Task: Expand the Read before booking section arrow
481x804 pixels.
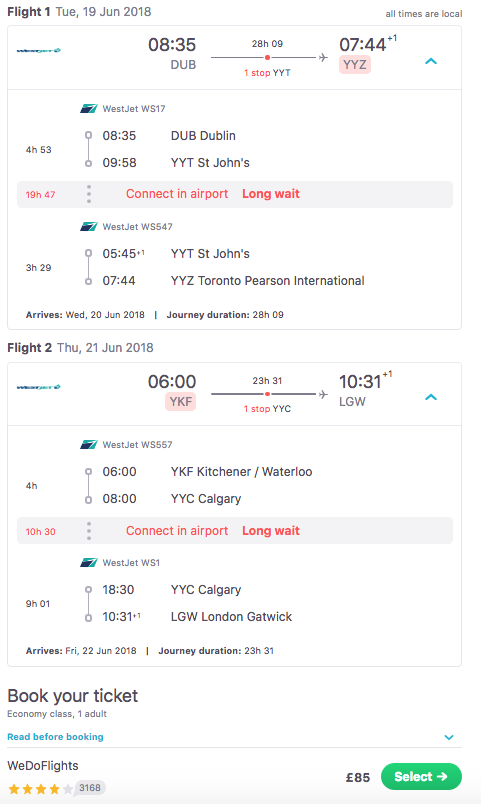Action: pyautogui.click(x=449, y=737)
